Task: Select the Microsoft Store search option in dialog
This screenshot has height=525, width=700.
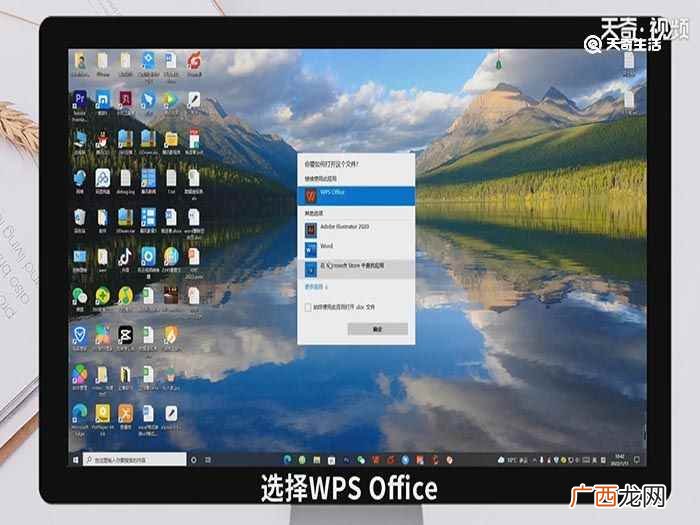Action: tap(356, 269)
